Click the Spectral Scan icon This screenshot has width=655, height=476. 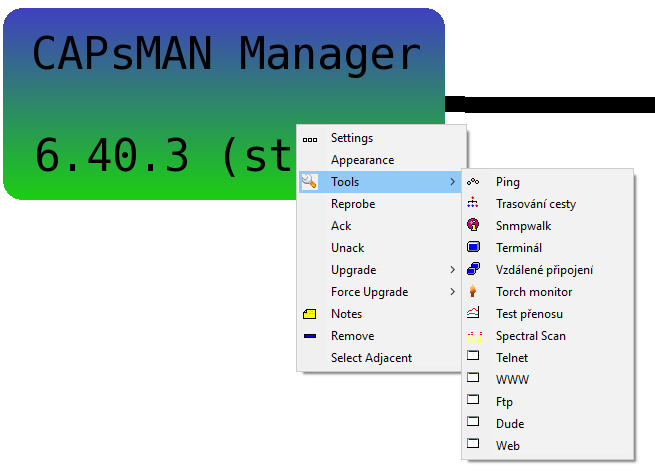point(475,336)
